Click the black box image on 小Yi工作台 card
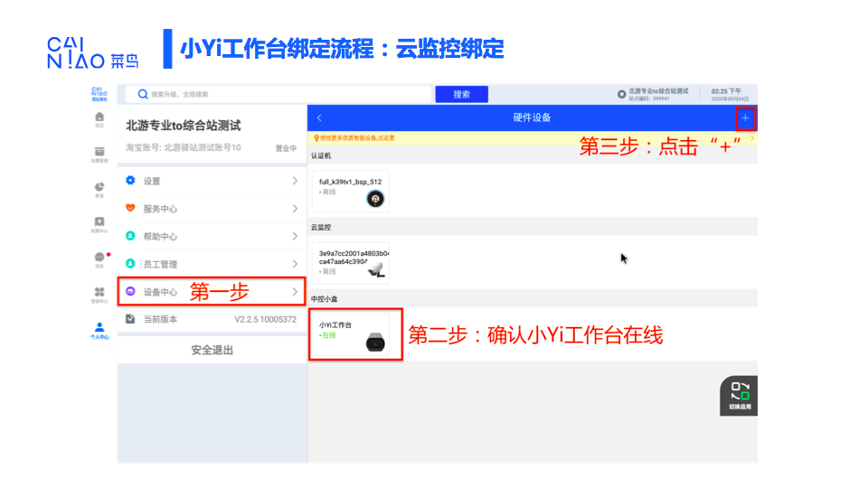868x488 pixels. (375, 342)
